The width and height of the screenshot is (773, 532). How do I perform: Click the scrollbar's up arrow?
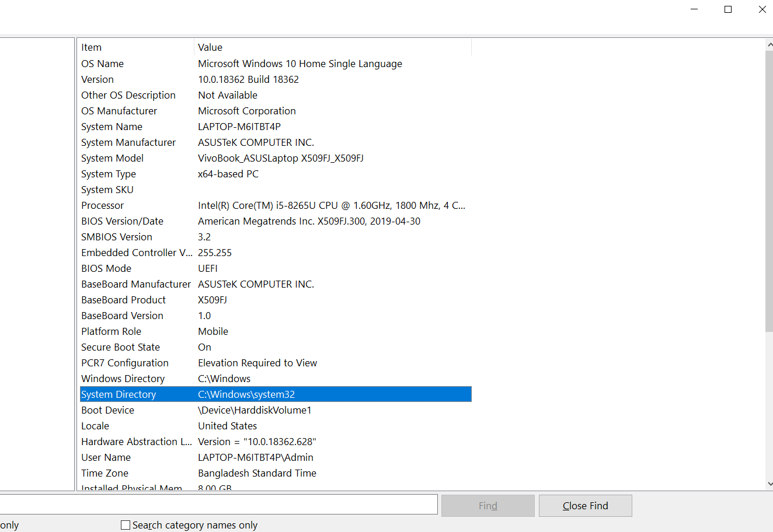tap(768, 43)
